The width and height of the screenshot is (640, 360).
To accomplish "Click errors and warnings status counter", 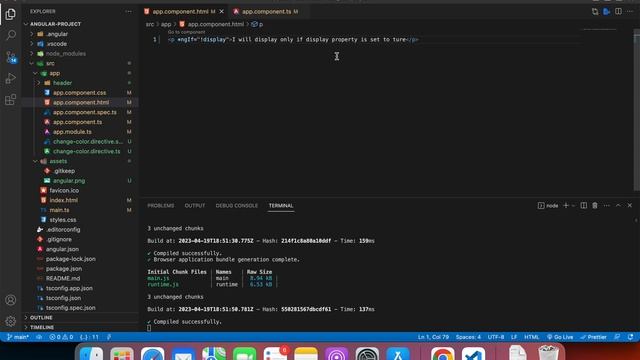I will (x=61, y=337).
